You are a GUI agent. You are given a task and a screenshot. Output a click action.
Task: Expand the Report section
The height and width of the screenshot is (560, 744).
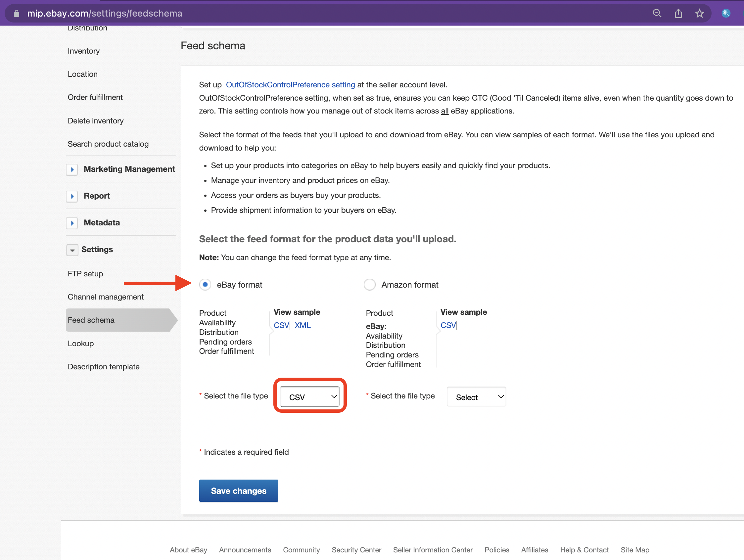[x=72, y=196]
